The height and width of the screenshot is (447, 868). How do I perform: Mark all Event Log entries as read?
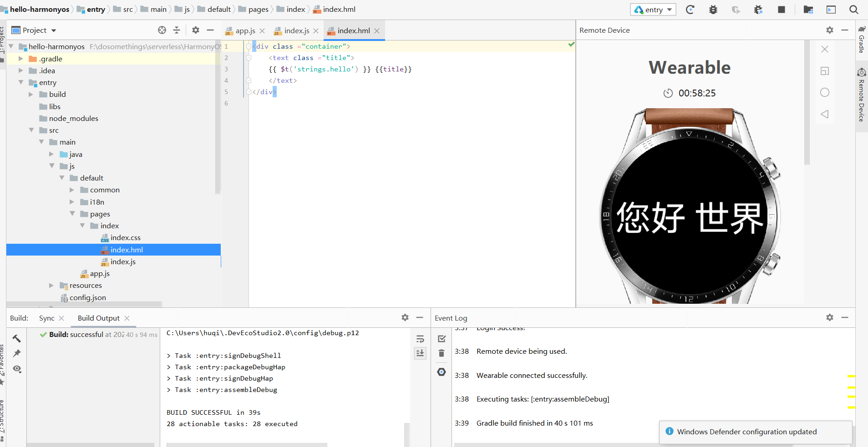click(x=442, y=339)
